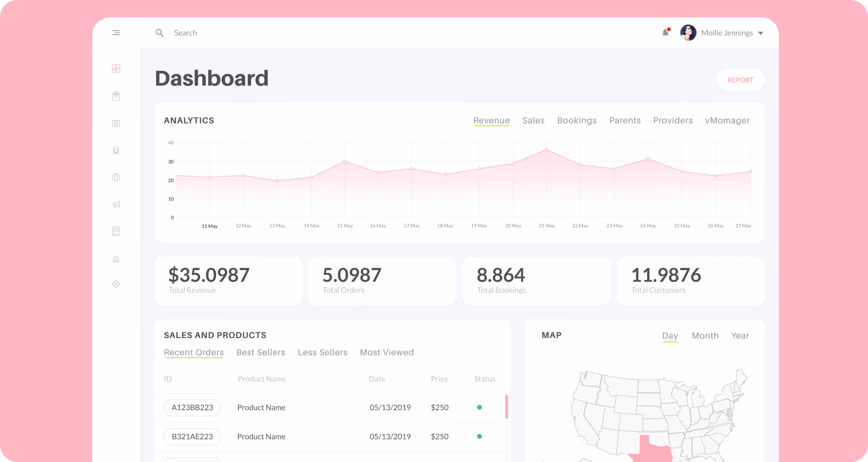Viewport: 868px width, 462px height.
Task: Sort by the Price column header
Action: [x=439, y=379]
